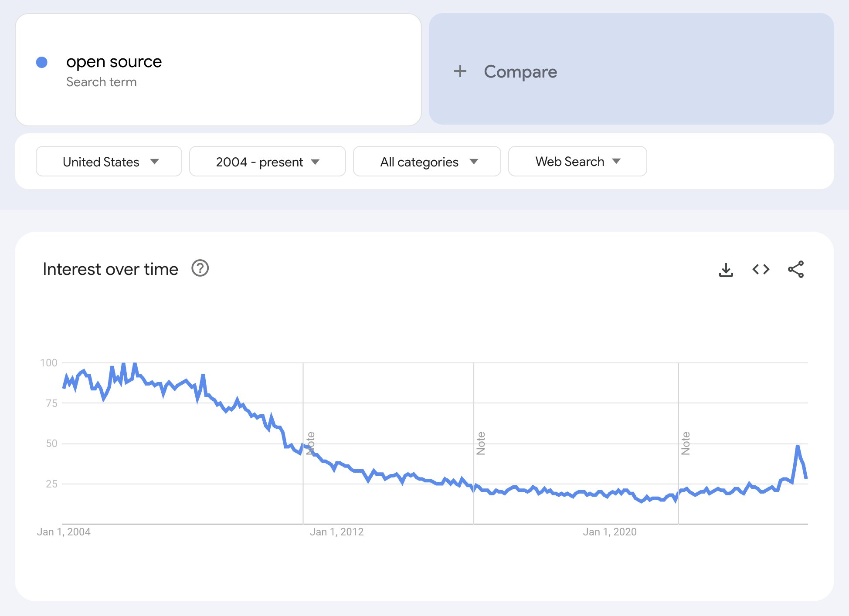Viewport: 849px width, 616px height.
Task: Click the Compare button
Action: point(520,71)
